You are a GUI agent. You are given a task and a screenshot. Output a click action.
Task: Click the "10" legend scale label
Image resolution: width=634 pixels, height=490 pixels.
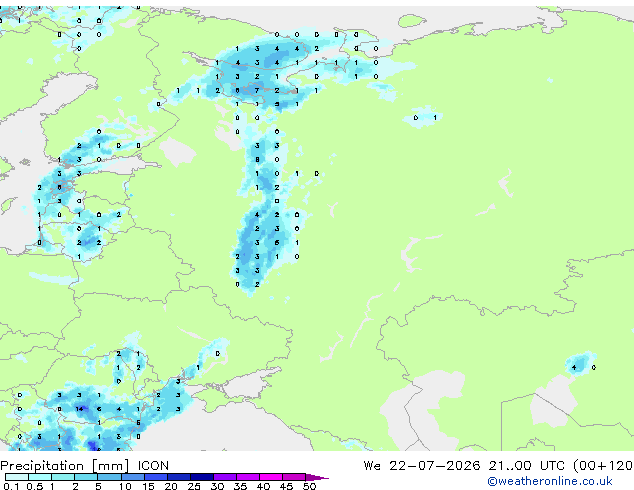(125, 486)
